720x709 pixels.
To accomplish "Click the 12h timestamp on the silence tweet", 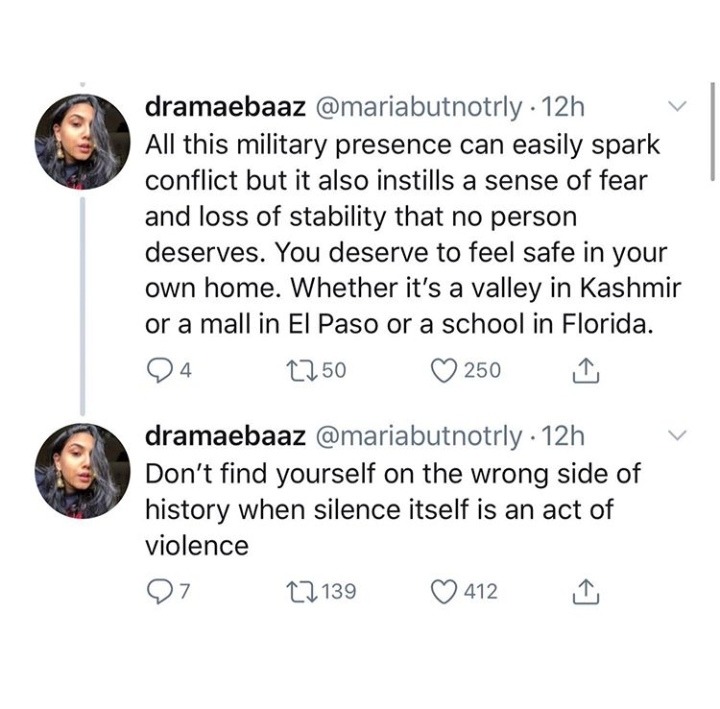I will pos(564,436).
